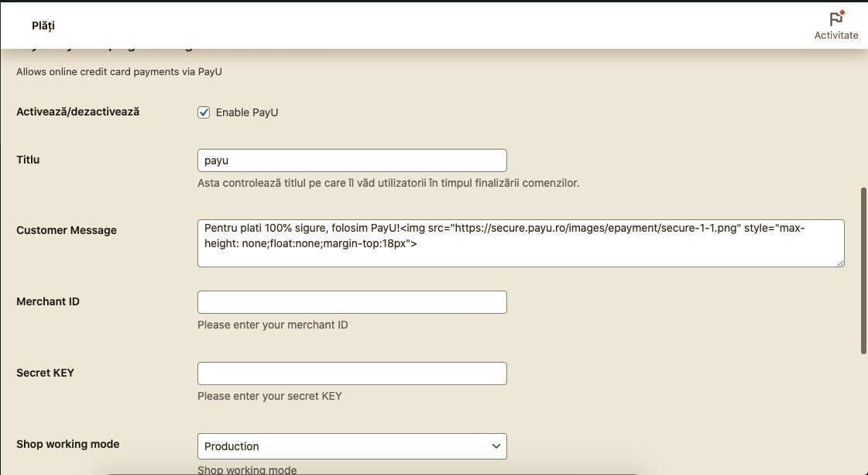Click the 'Allows online credit card payments' description
This screenshot has width=868, height=475.
click(x=119, y=72)
